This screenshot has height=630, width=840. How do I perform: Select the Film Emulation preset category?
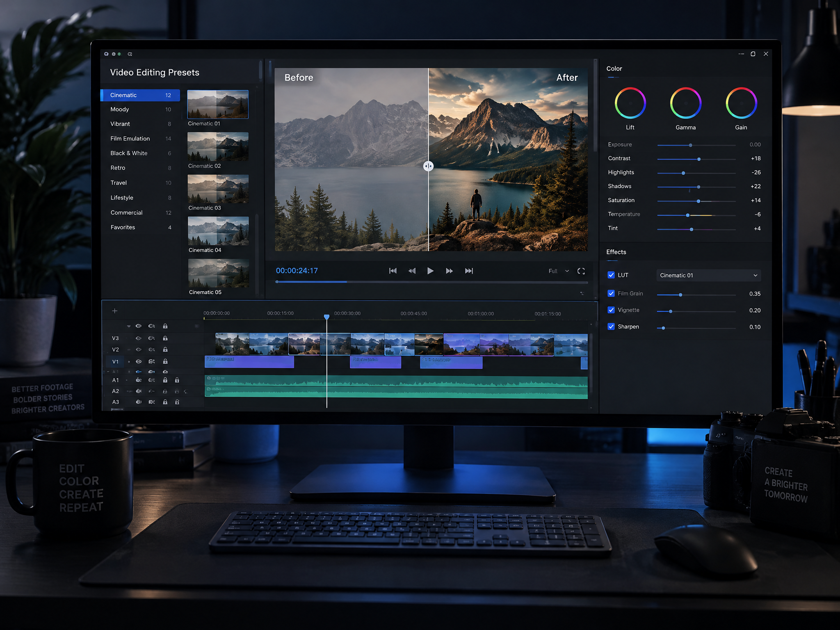point(140,139)
